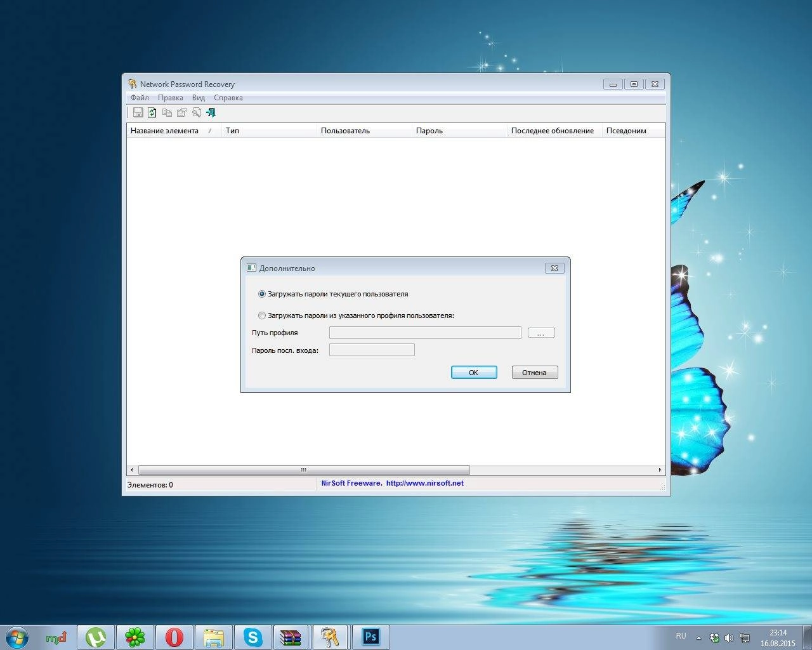The image size is (812, 650).
Task: Sort by Название элемента column header
Action: click(x=174, y=131)
